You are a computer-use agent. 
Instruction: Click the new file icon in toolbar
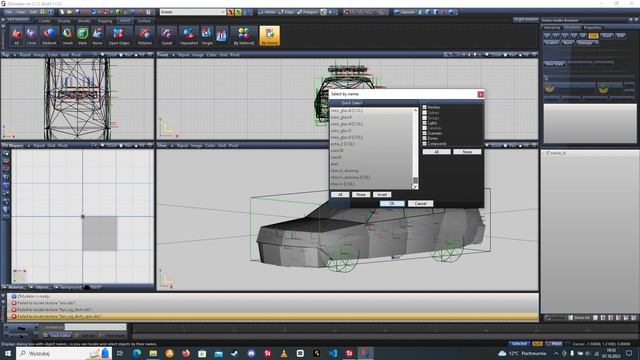click(62, 12)
